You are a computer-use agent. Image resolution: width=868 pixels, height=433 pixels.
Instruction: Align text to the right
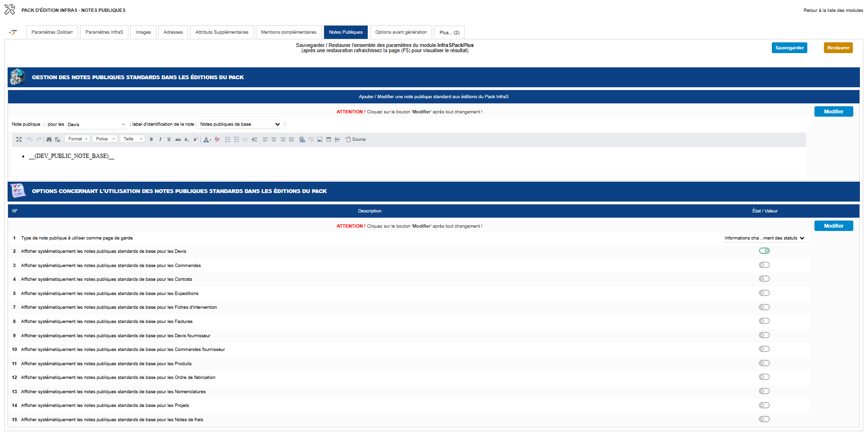click(283, 139)
